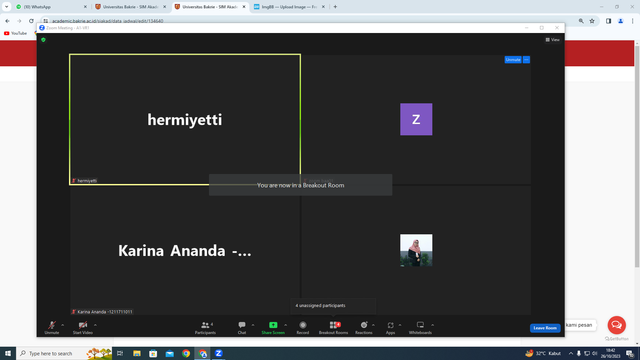Start video with camera icon
Viewport: 640px width, 360px height.
(x=82, y=327)
